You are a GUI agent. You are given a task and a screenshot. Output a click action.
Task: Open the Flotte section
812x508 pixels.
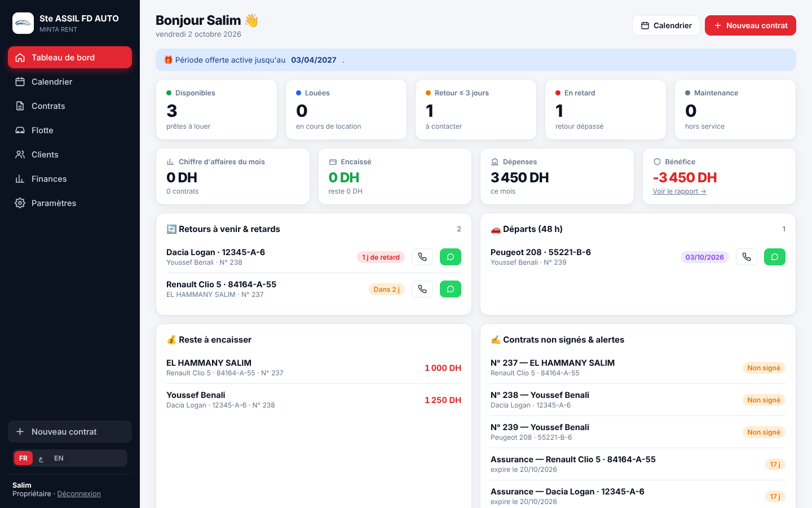click(x=70, y=130)
